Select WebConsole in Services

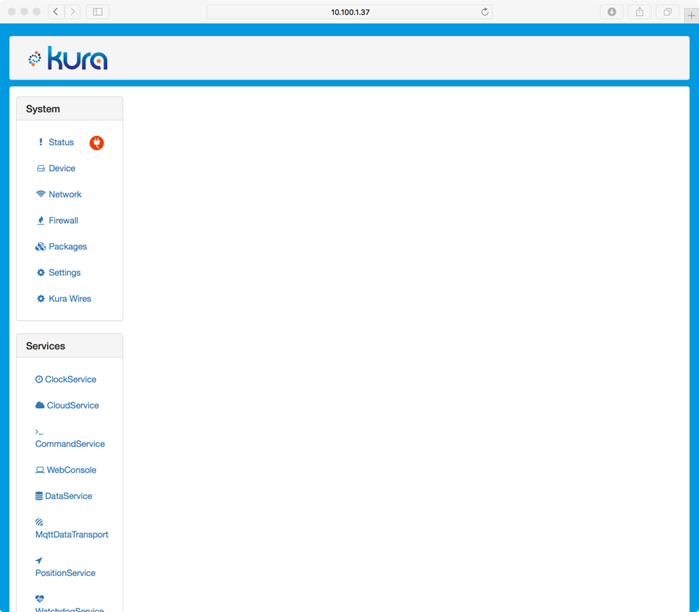(71, 470)
